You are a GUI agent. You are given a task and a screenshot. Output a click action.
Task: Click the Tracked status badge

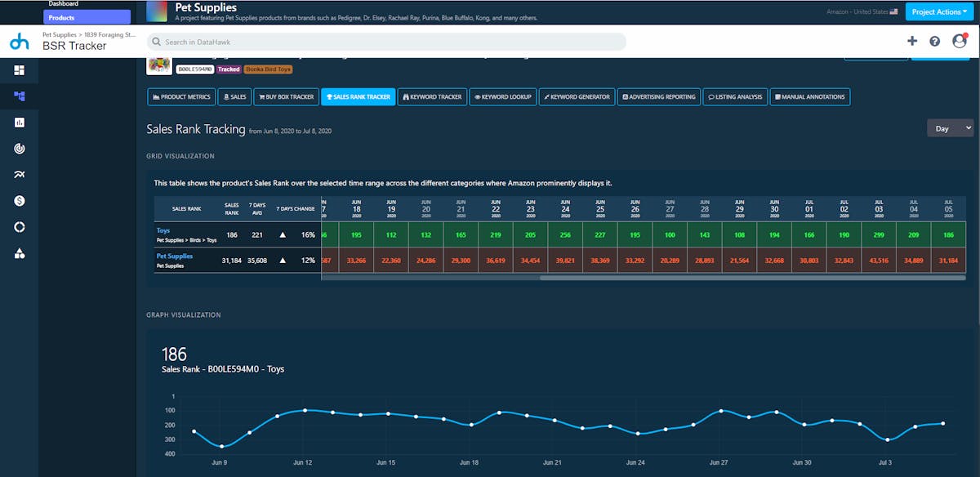point(229,69)
